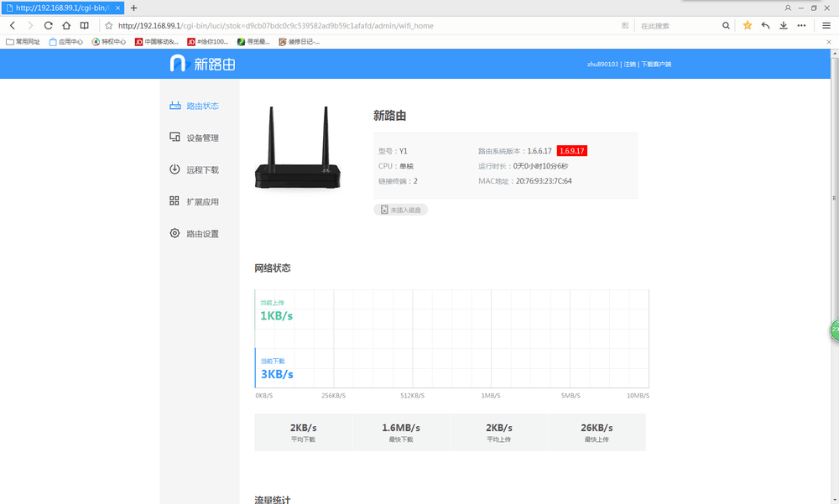Open the 常用网址 bookmarks folder
This screenshot has height=504, width=839.
coord(23,42)
